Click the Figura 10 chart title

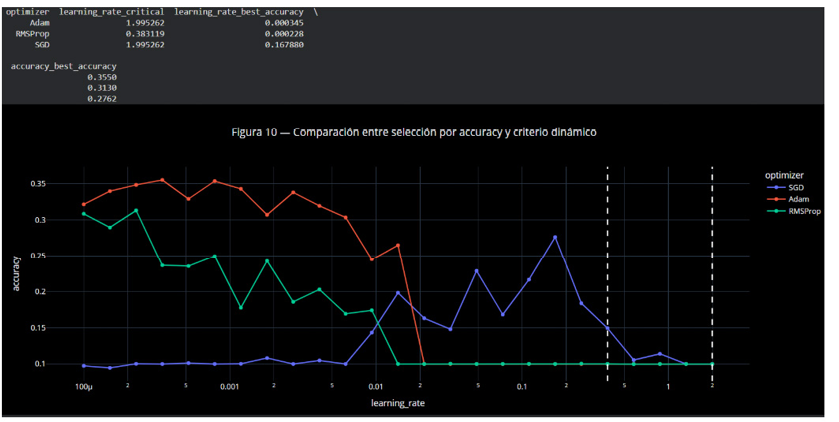pyautogui.click(x=414, y=132)
